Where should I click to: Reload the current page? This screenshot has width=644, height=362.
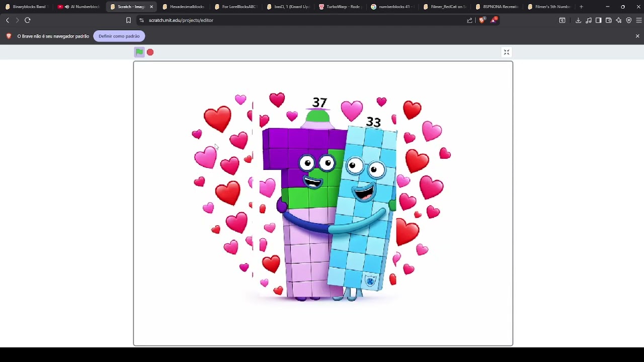click(28, 20)
